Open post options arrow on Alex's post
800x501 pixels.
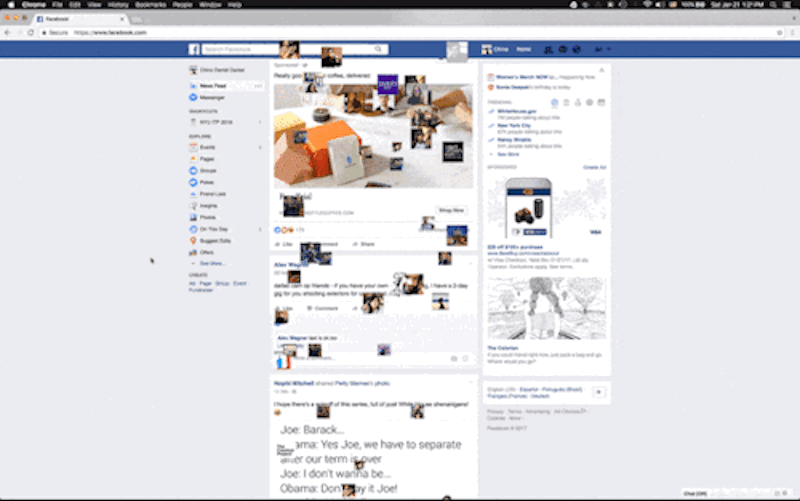pos(470,264)
